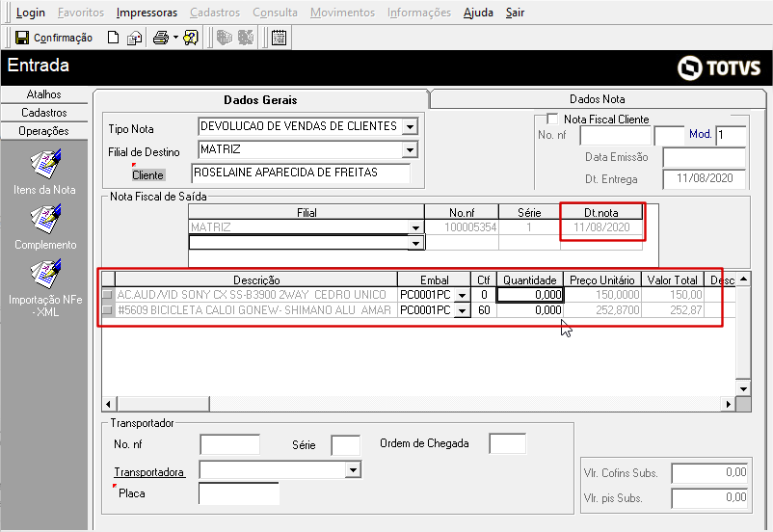The image size is (773, 532).
Task: Expand the Tipo Nota dropdown
Action: [410, 126]
